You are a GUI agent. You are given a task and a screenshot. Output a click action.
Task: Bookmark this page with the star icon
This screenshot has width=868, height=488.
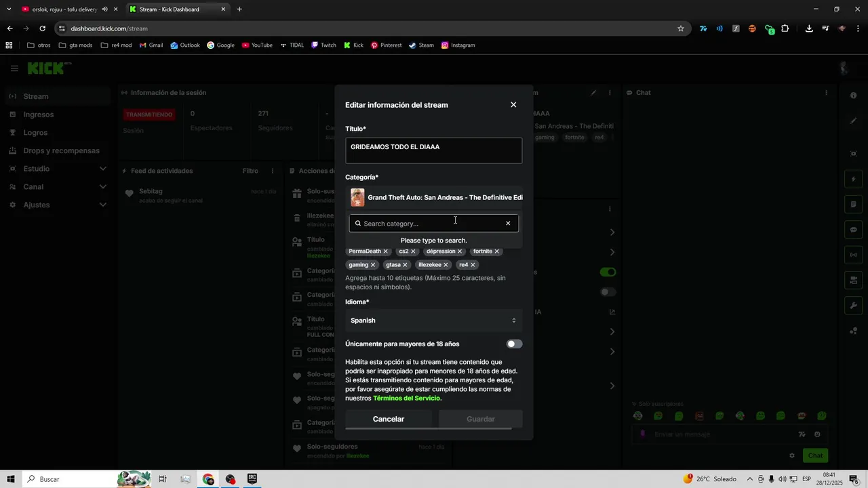(681, 28)
